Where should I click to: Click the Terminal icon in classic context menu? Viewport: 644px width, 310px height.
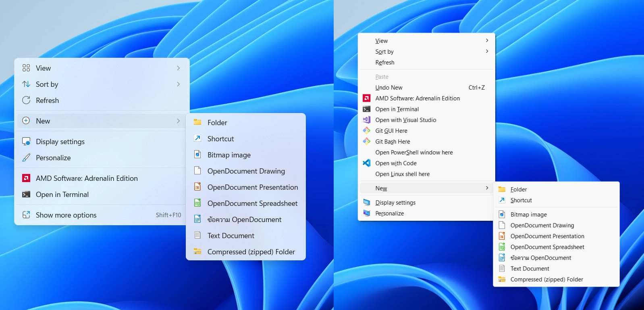click(366, 109)
